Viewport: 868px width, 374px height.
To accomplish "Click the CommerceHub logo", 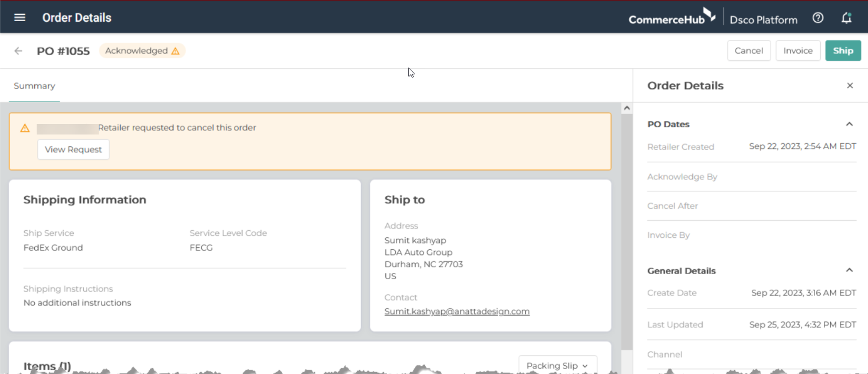I will pos(672,17).
